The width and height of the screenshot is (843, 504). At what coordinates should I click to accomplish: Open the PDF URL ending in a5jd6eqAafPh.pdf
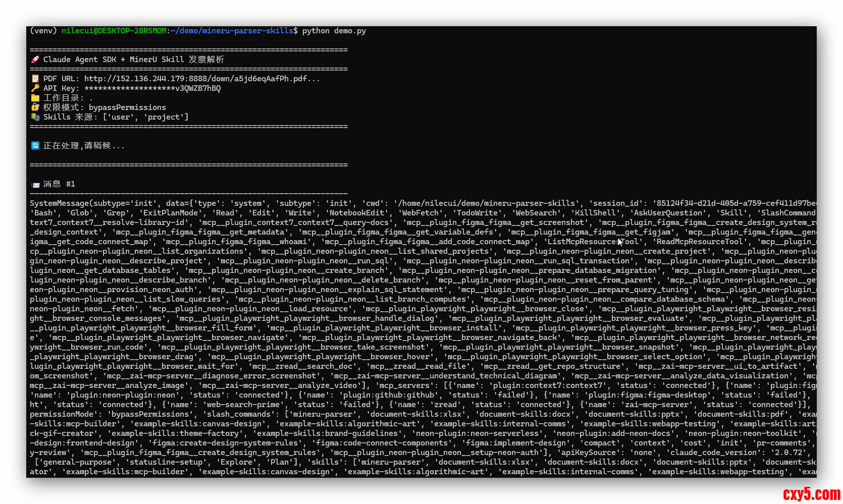pos(202,79)
